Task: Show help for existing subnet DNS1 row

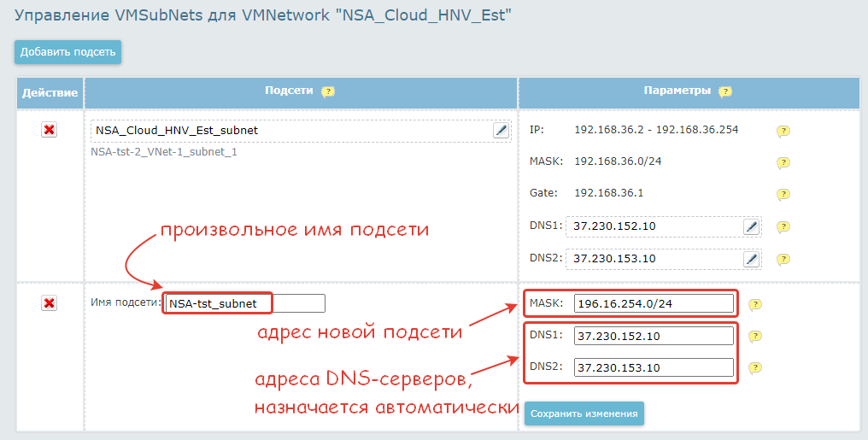Action: coord(783,227)
